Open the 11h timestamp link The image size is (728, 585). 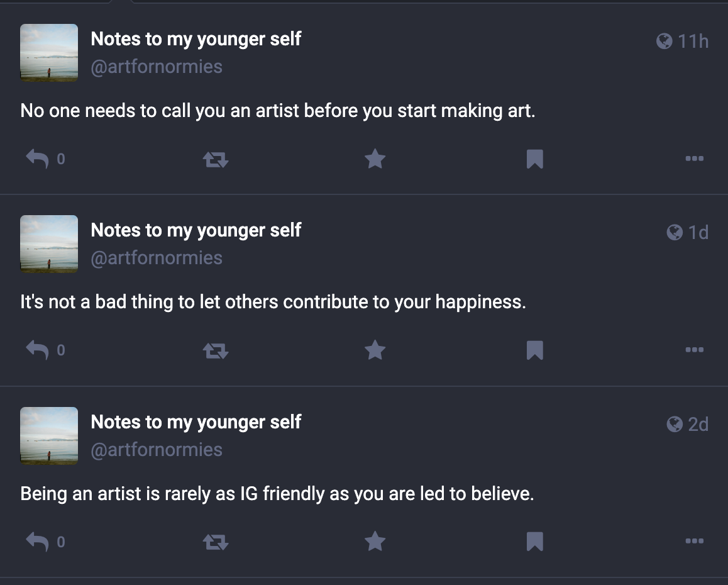692,42
